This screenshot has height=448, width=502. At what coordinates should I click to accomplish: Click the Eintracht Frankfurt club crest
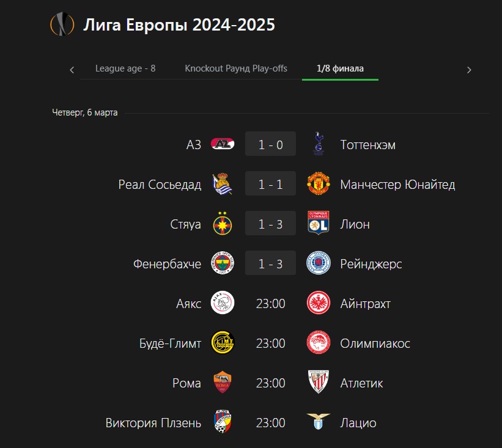pos(318,303)
